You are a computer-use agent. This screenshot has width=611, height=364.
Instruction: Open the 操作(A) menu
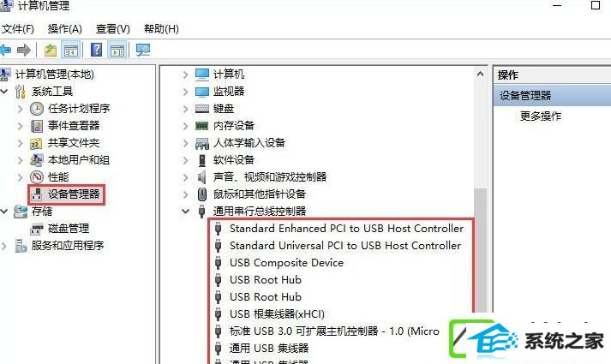[64, 29]
